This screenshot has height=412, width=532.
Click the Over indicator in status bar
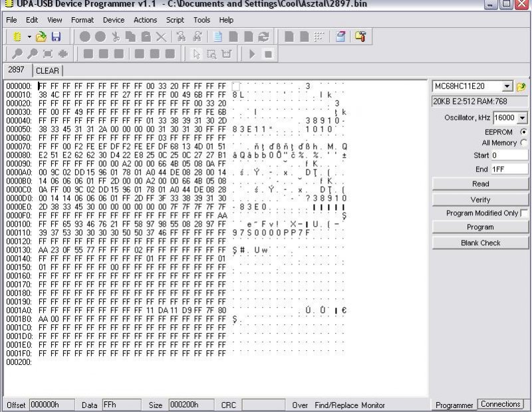click(x=300, y=405)
